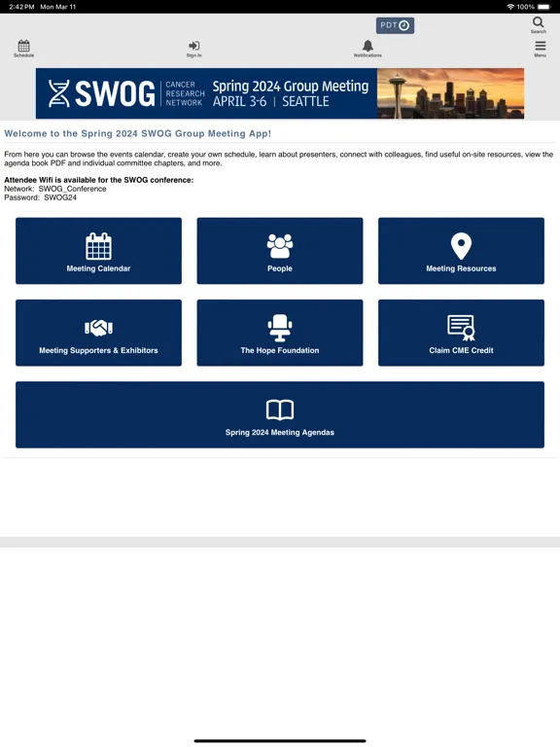560x747 pixels.
Task: Toggle the PDT time zone button
Action: (x=395, y=25)
